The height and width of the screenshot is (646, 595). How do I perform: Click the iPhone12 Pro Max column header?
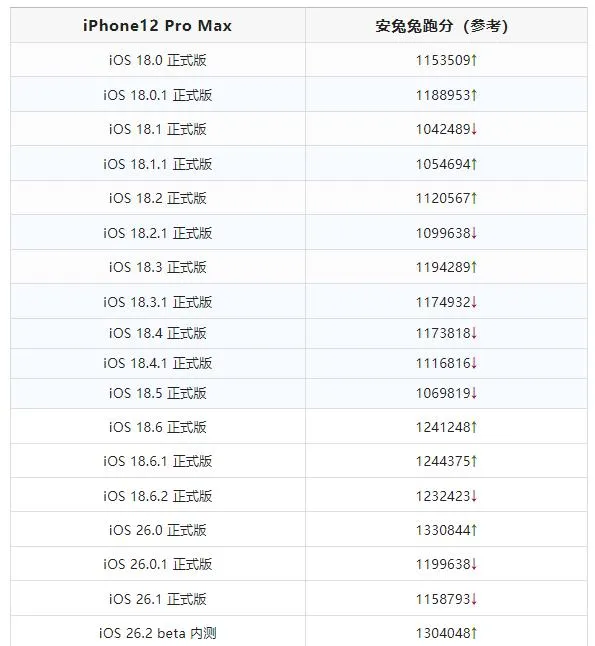click(157, 26)
